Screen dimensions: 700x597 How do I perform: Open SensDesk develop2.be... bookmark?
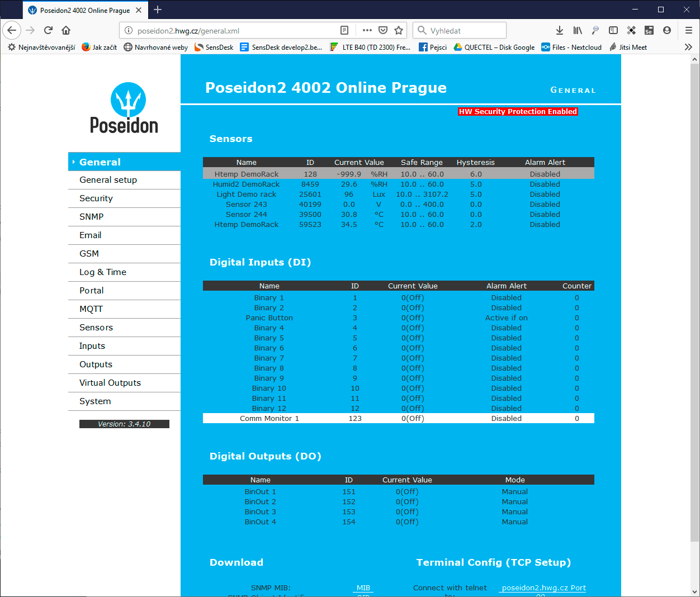click(281, 47)
